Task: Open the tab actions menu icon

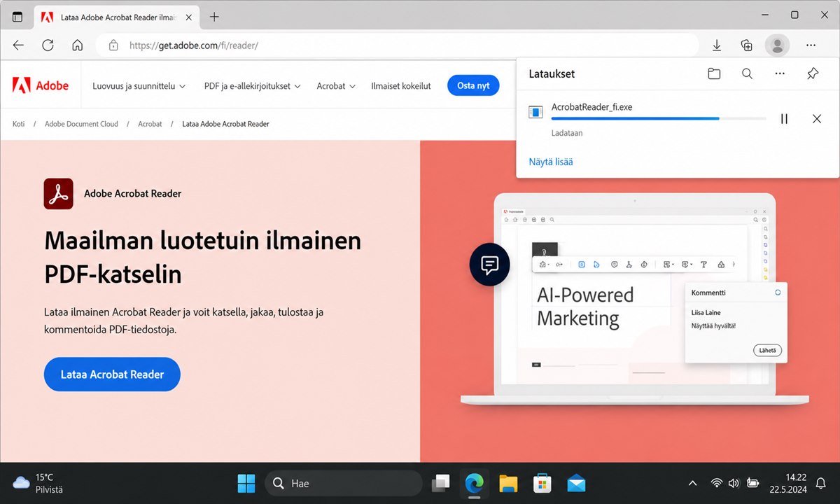Action: click(x=17, y=16)
